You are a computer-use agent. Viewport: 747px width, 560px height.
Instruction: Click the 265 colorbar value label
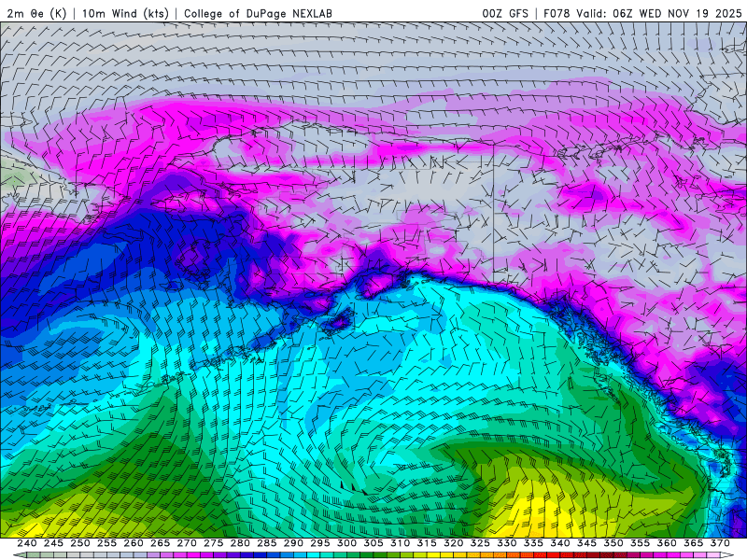(160, 543)
